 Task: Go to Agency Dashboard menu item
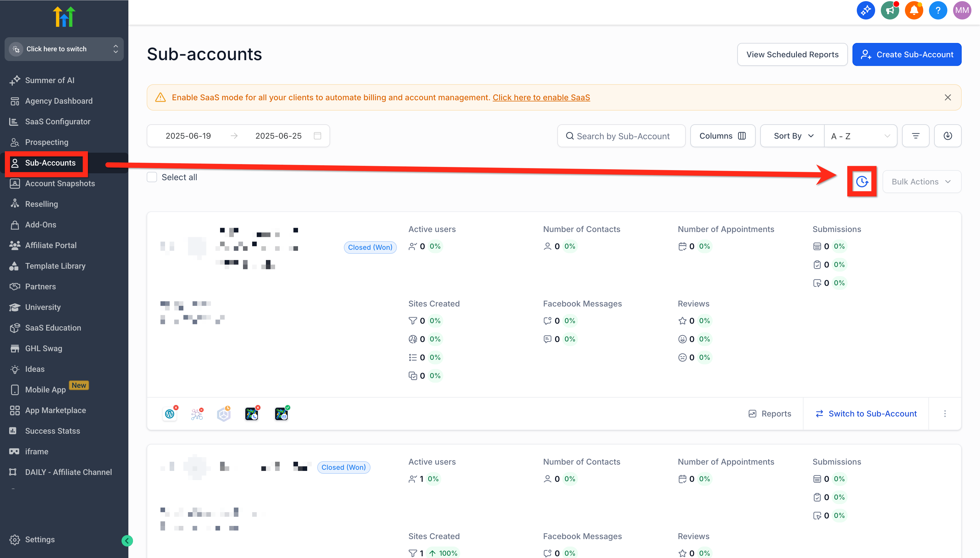coord(59,101)
